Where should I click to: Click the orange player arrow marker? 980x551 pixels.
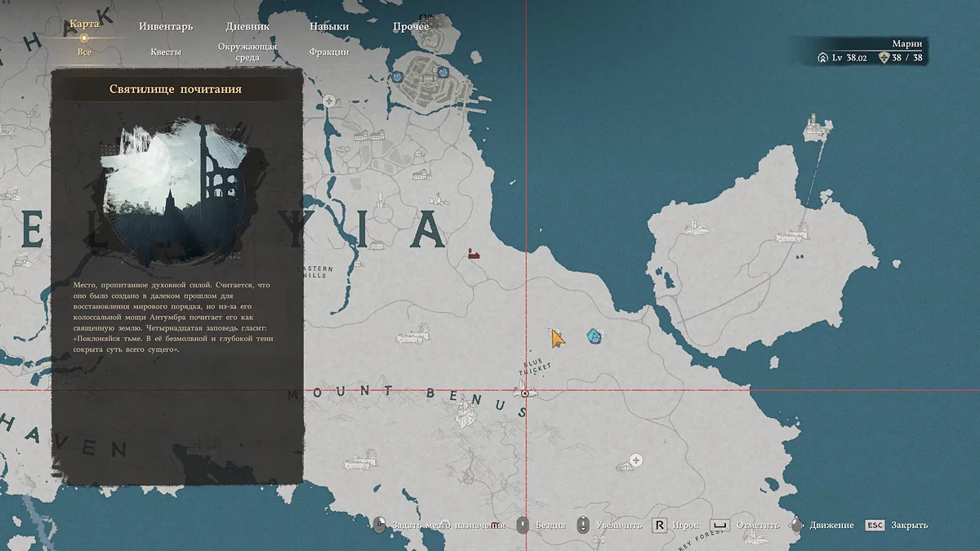tap(557, 338)
